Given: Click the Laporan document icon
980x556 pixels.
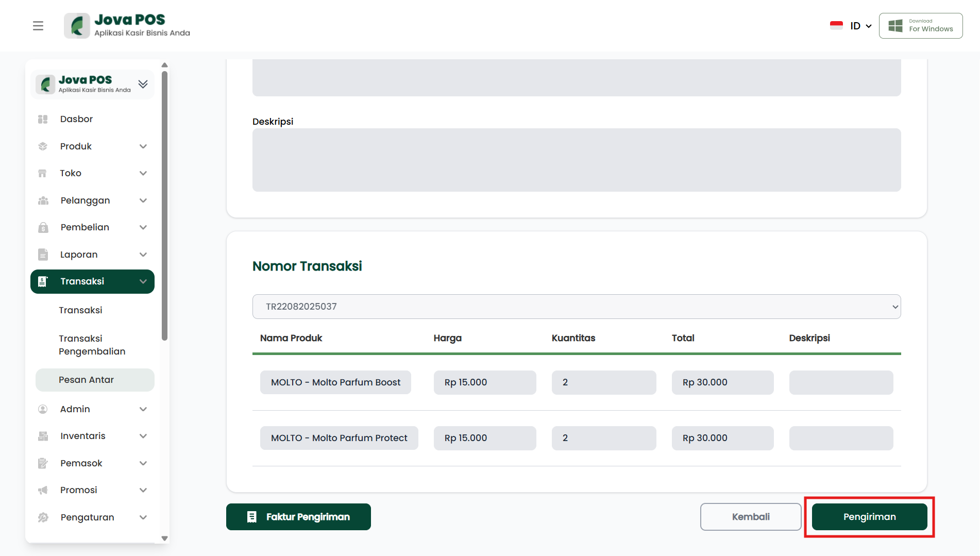Looking at the screenshot, I should [43, 255].
